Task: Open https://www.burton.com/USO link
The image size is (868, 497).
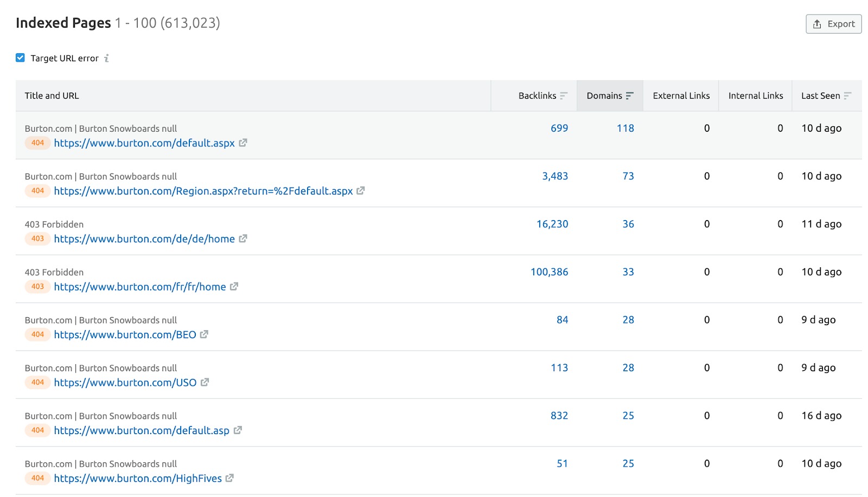Action: [x=125, y=383]
